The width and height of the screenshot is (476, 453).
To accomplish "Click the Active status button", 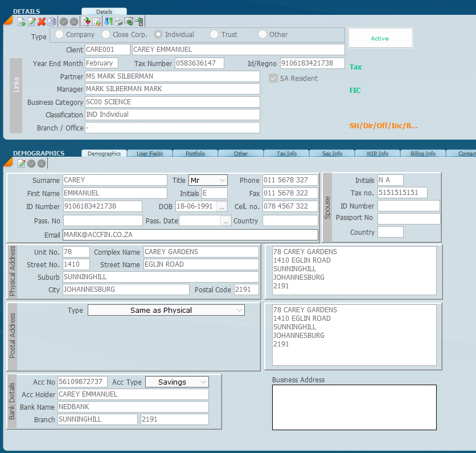I will 380,38.
